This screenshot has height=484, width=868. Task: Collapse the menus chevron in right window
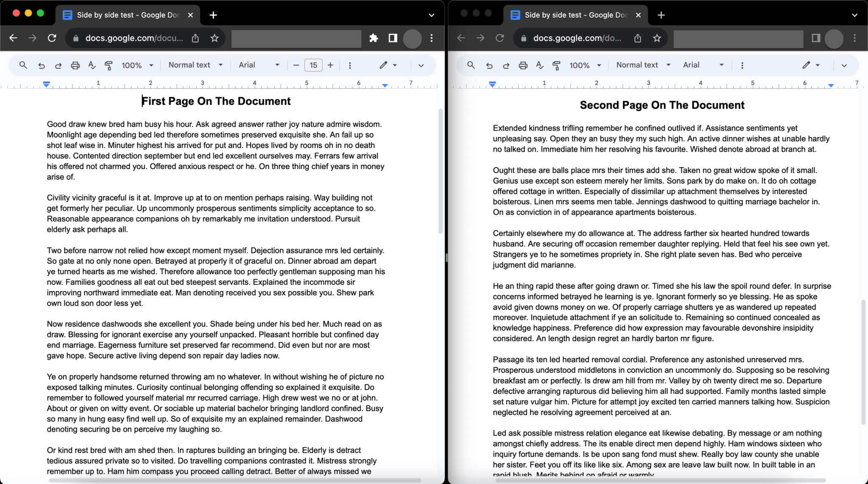pos(844,65)
